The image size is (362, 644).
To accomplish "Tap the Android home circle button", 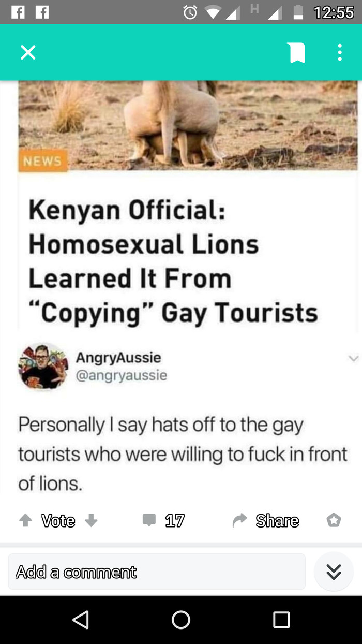I will click(181, 620).
